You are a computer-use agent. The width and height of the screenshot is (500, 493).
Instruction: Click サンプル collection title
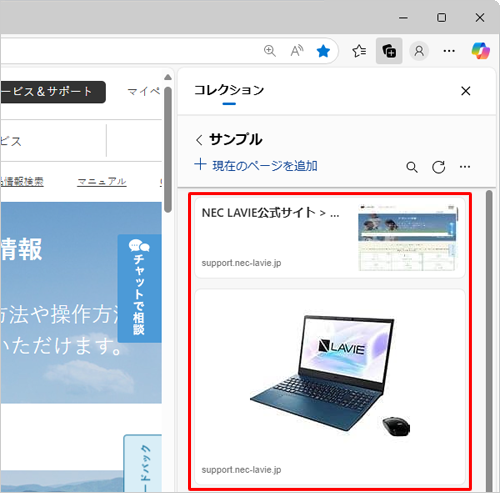click(x=235, y=139)
